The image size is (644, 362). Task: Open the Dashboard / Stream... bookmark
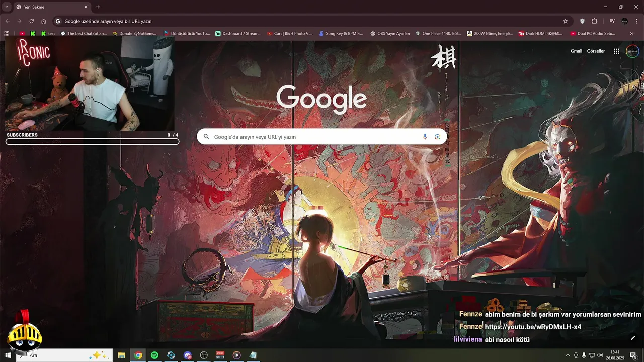tap(238, 33)
